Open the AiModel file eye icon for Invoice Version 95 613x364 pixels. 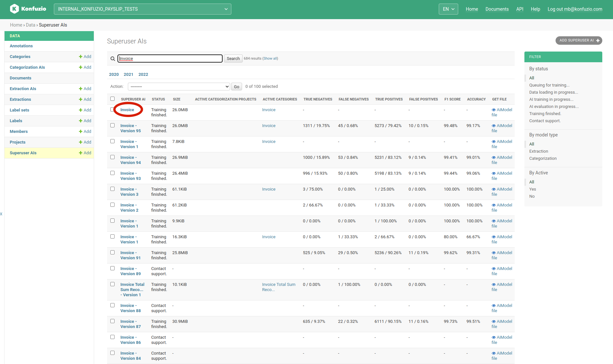[x=494, y=126]
